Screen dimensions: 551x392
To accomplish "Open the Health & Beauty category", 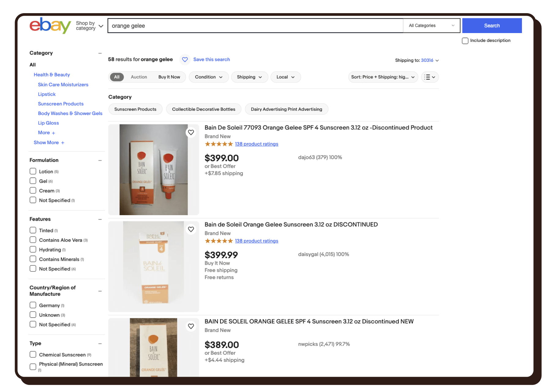I will pyautogui.click(x=52, y=75).
